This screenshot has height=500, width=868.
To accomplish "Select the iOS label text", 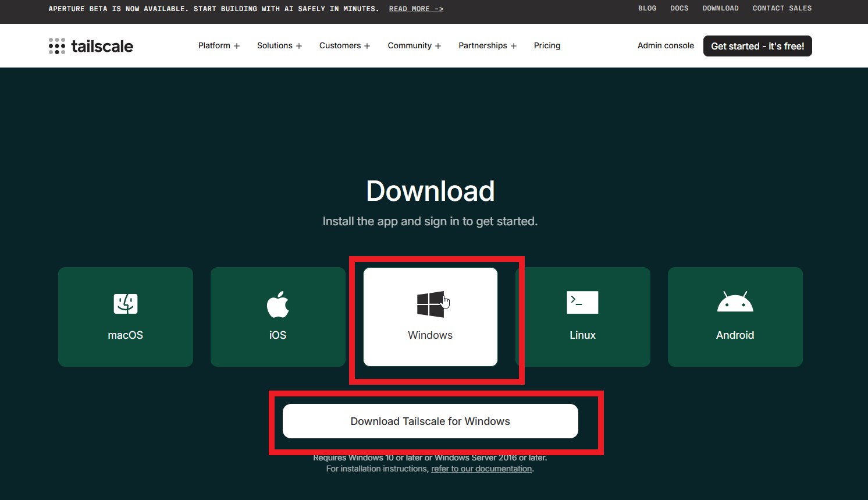I will 278,335.
